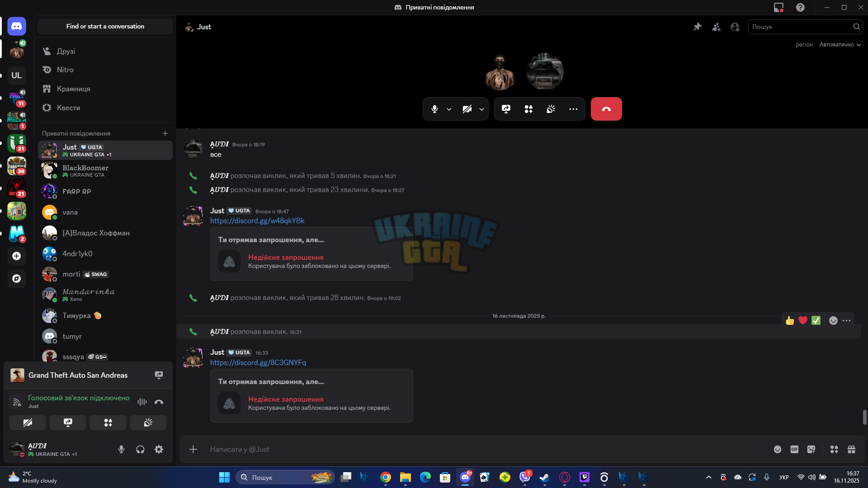This screenshot has height=488, width=868.
Task: Open the 4ndr1yk0 conversation
Action: [x=105, y=254]
